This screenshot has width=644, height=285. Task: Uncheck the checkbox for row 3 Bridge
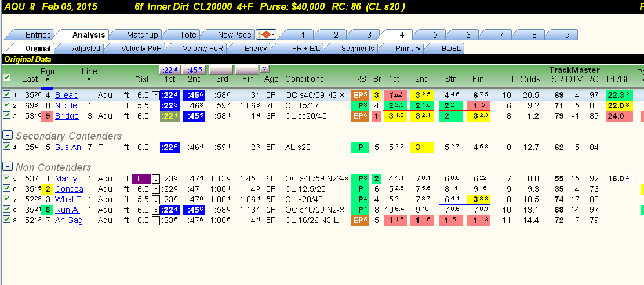6,115
